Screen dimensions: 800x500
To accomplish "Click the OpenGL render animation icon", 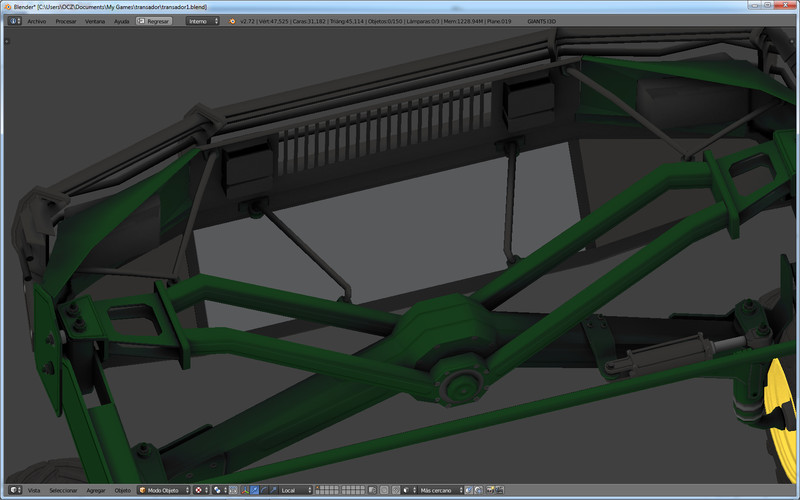I will coord(500,490).
